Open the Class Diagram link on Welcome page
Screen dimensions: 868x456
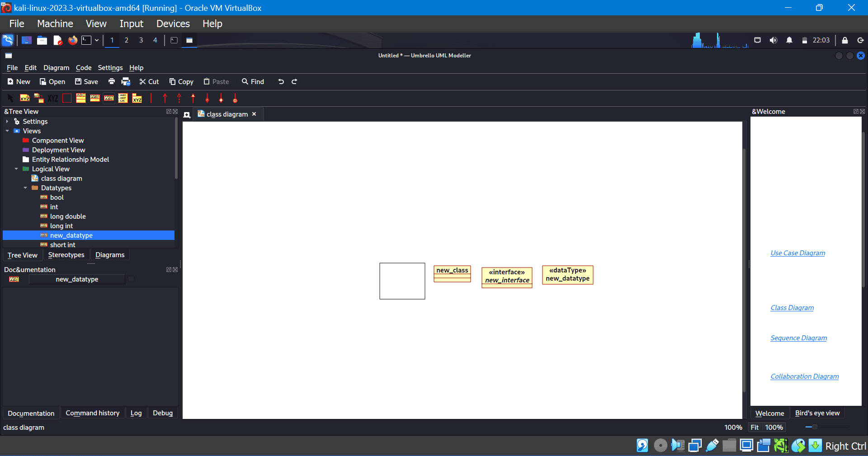792,308
